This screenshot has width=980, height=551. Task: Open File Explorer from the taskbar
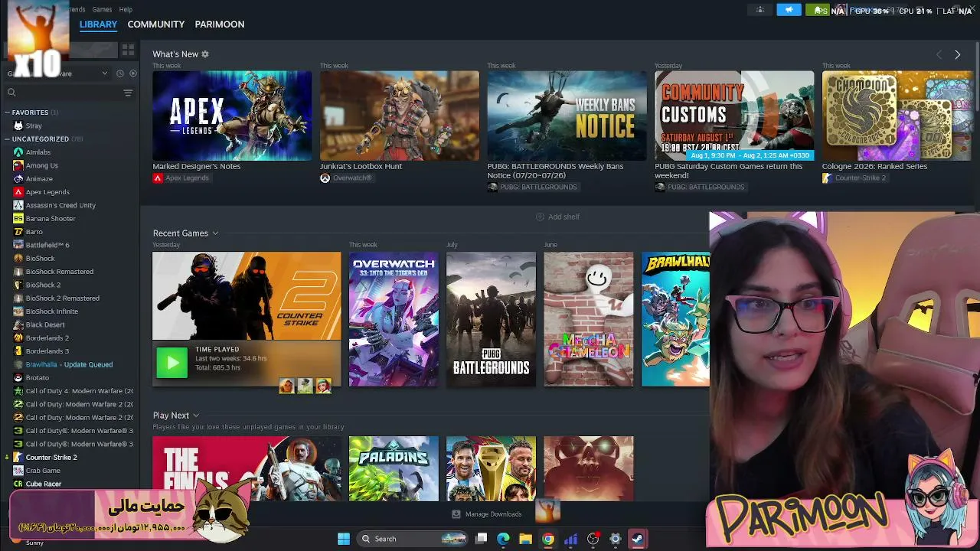tap(525, 539)
